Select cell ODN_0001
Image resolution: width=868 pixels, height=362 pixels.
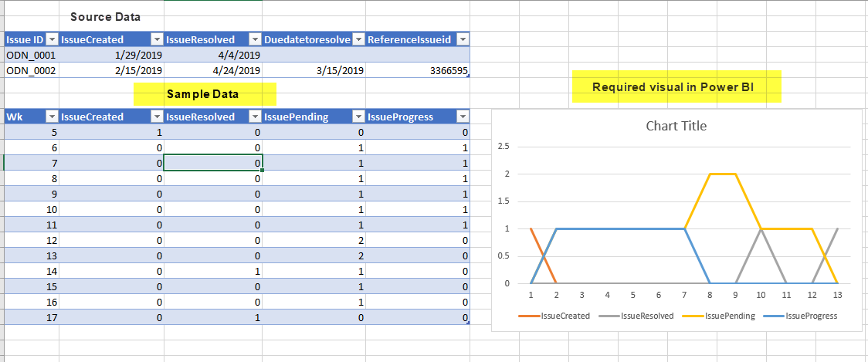[32, 55]
